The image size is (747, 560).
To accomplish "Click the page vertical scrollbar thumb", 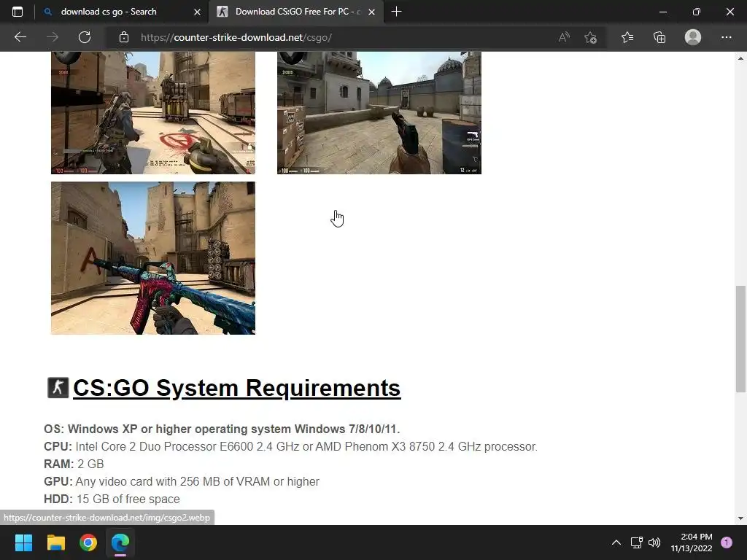I will click(x=740, y=338).
